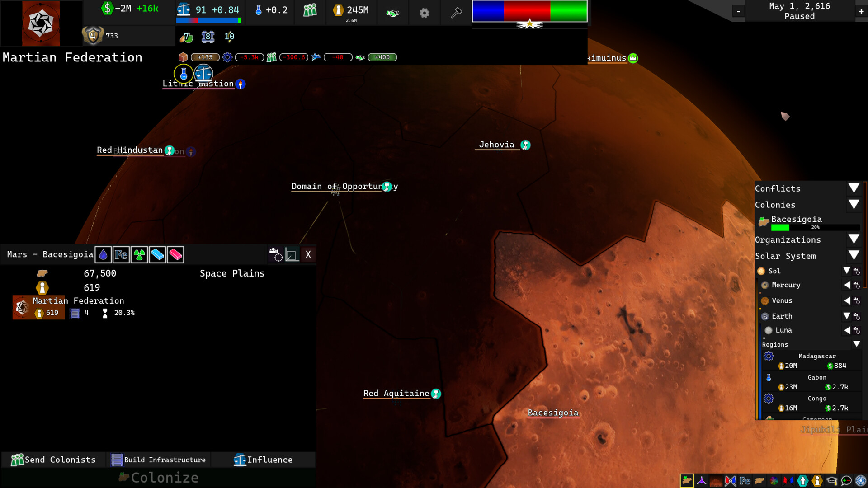Expand the Mercury entry arrow
This screenshot has width=868, height=488.
pos(847,285)
